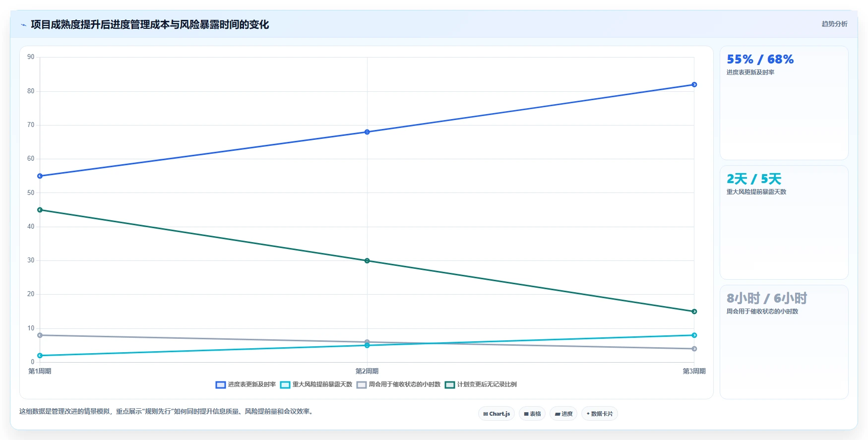Click the 进度表更新及时率 legend label text
The height and width of the screenshot is (440, 868).
coord(252,384)
